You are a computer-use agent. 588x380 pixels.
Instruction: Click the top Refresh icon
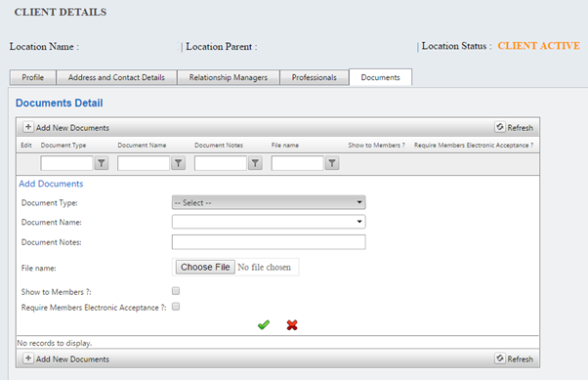[x=499, y=127]
